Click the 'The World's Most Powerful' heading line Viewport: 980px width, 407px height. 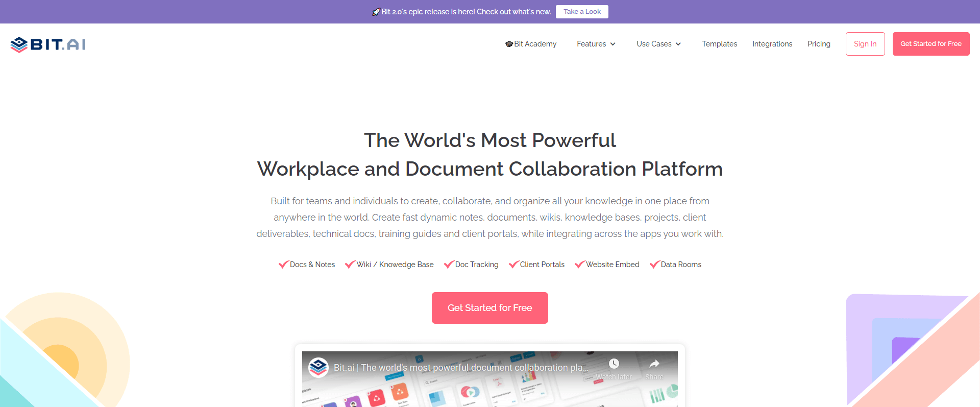coord(490,140)
